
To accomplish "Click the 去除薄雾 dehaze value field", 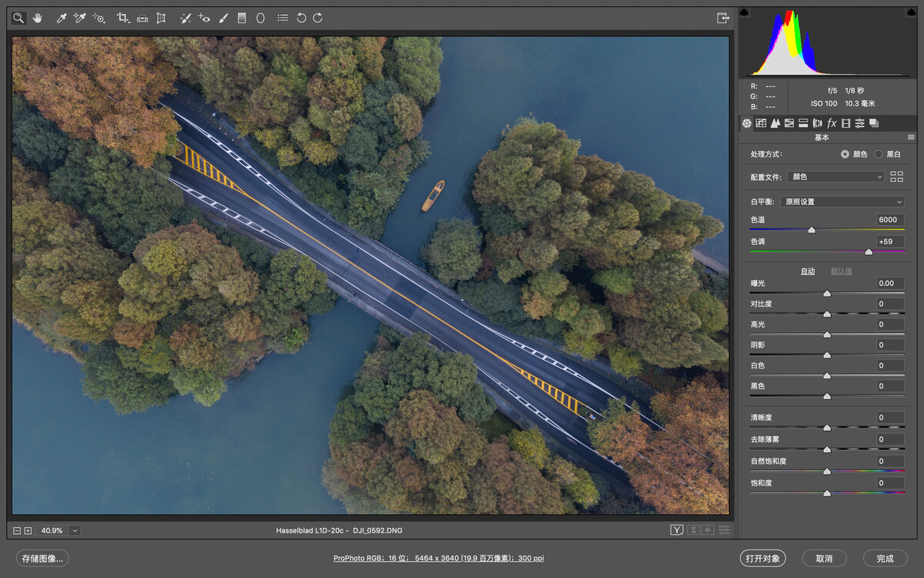I will click(x=890, y=439).
